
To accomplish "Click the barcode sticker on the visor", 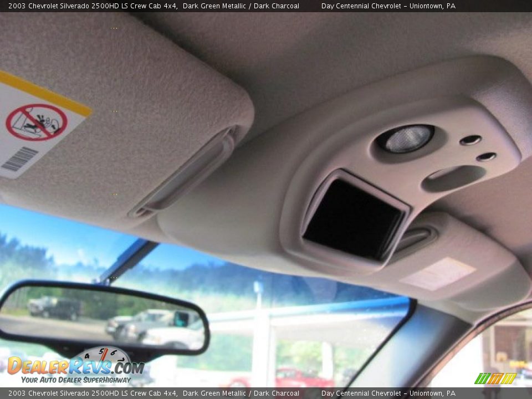I will [x=20, y=159].
